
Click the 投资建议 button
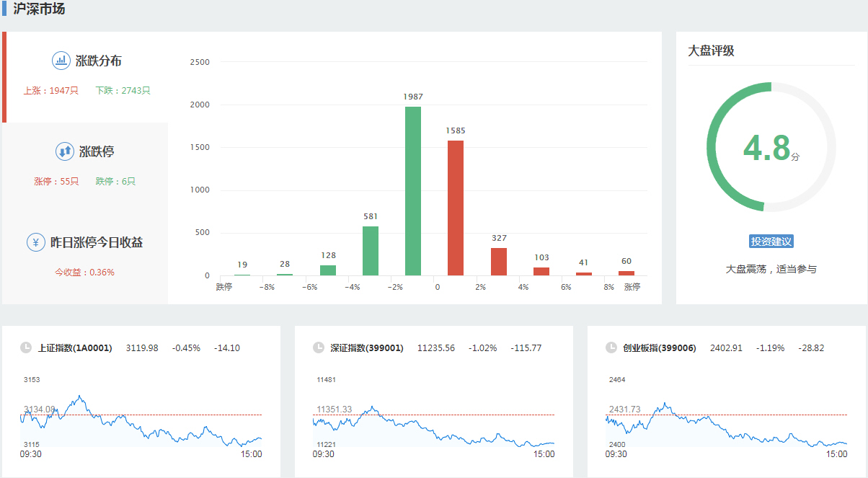click(x=771, y=242)
